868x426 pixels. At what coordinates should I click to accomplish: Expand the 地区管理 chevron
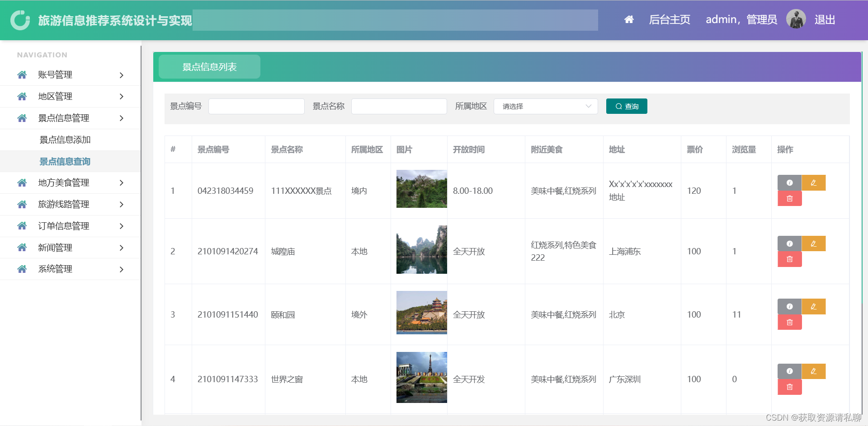[121, 96]
